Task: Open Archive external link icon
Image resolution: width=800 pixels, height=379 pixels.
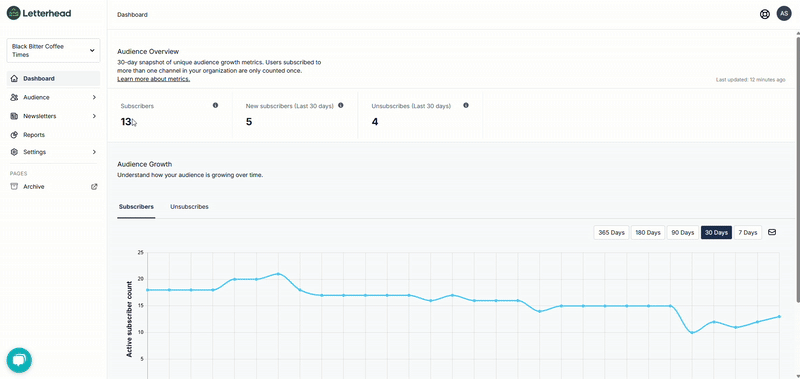Action: [x=94, y=187]
